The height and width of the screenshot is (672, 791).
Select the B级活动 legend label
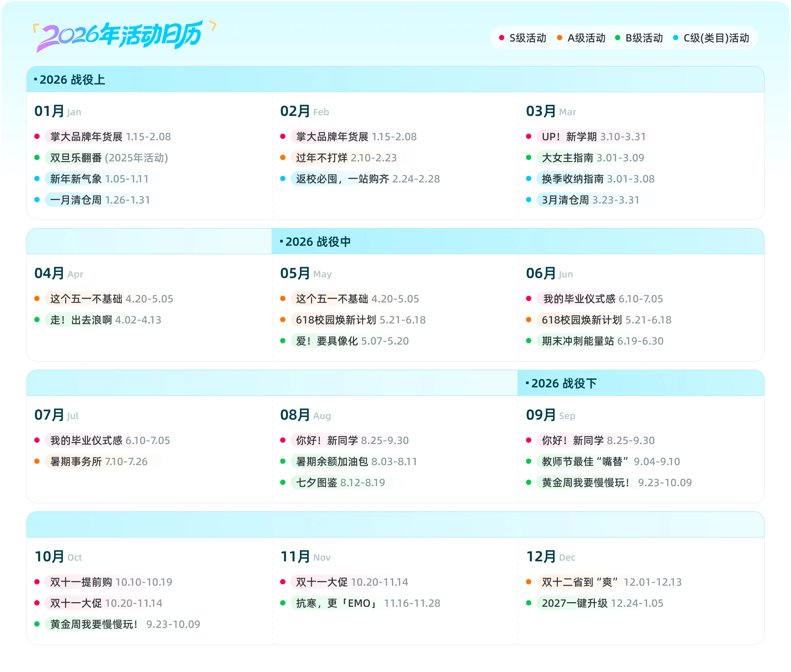[644, 38]
